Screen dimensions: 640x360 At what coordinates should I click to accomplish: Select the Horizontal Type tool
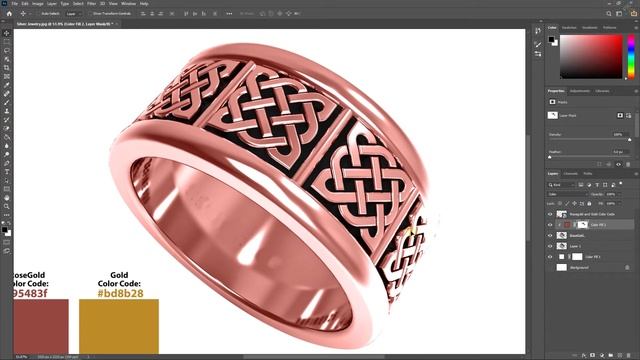pyautogui.click(x=7, y=172)
